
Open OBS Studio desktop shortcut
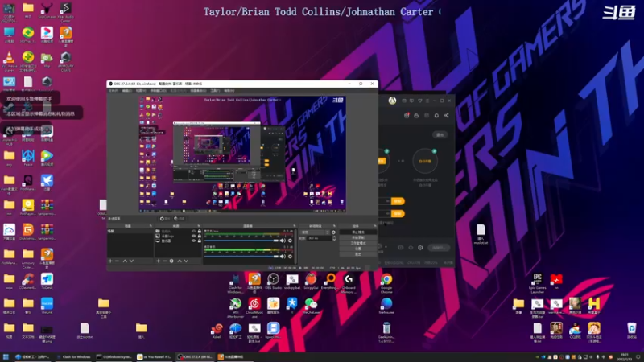point(273,282)
